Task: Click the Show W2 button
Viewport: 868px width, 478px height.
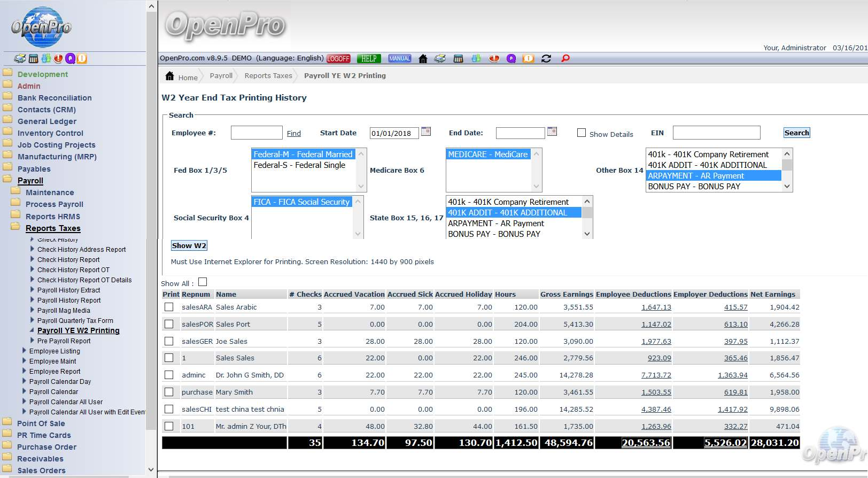Action: click(x=189, y=245)
